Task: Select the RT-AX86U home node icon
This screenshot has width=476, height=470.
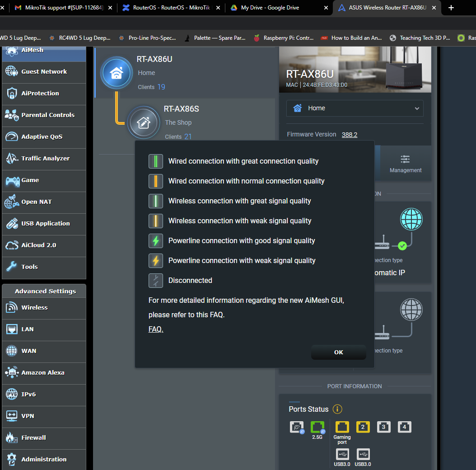Action: (x=117, y=73)
